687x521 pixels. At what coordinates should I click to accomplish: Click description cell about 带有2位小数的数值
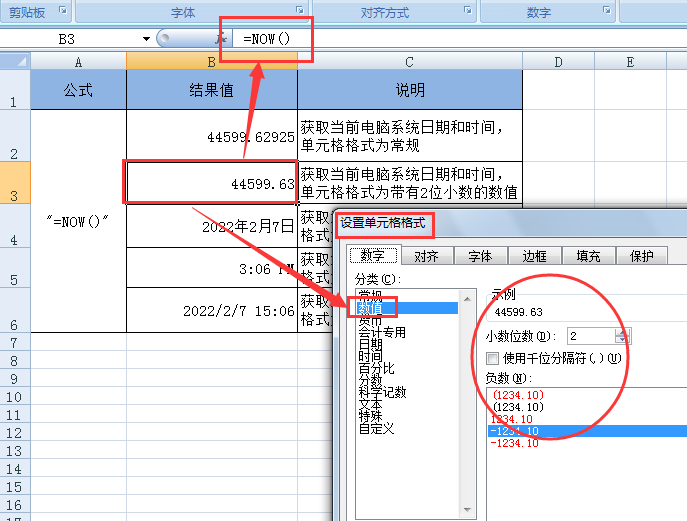[410, 182]
